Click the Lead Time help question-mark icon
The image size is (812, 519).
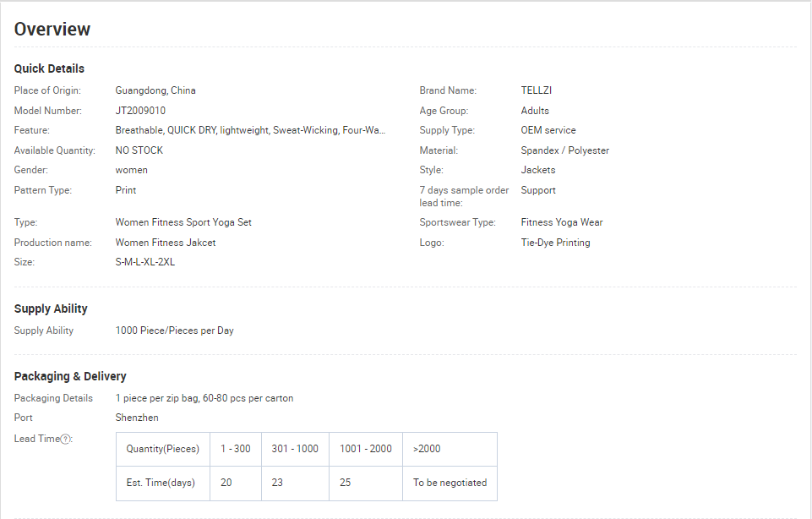click(65, 440)
